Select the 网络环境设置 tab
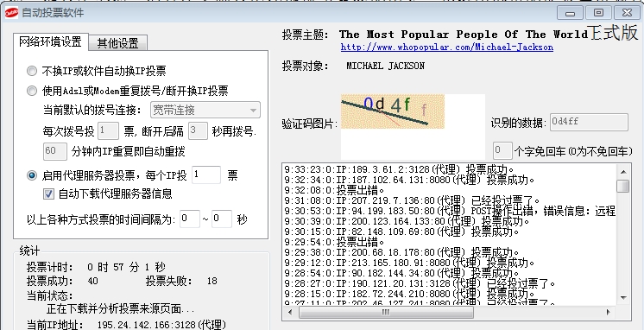 click(x=51, y=42)
